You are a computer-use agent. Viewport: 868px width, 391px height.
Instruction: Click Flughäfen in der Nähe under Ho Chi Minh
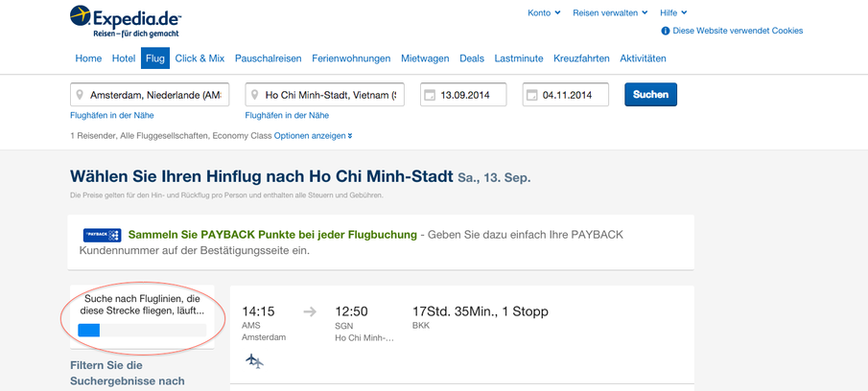pos(287,116)
